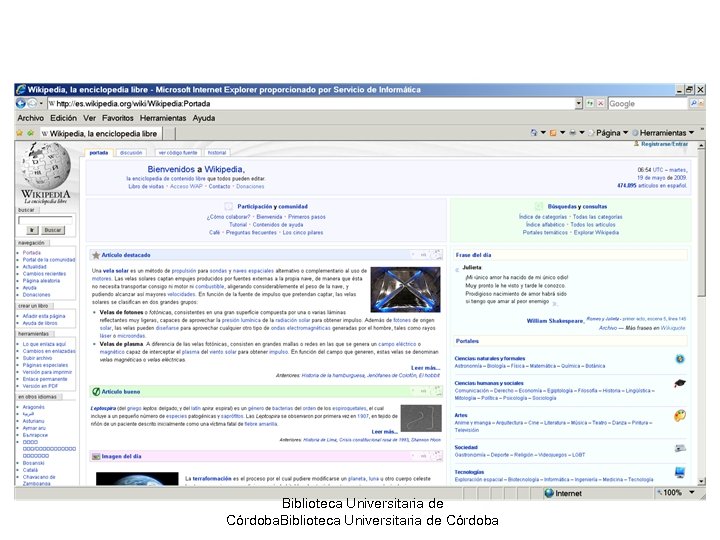Screen dimensions: 720x540
Task: Click the yellow star Favorites Center icon
Action: pos(19,133)
